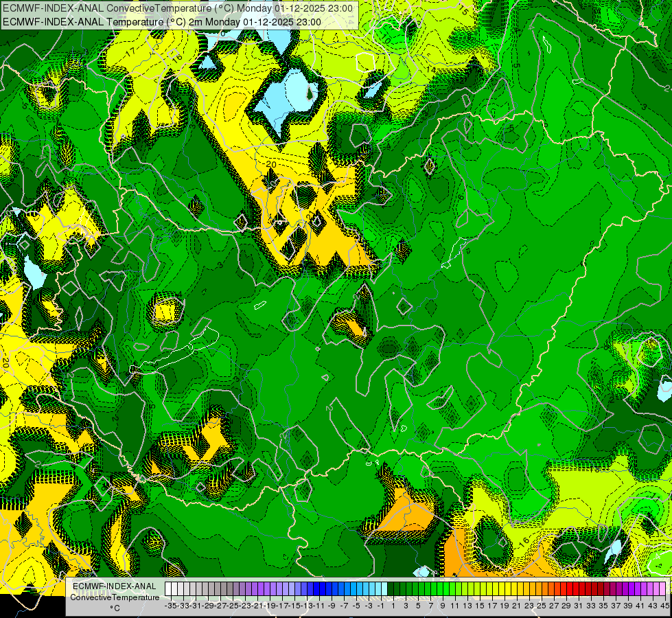
Task: Click the 'Temperature (°C) 2m' title line
Action: pyautogui.click(x=162, y=22)
